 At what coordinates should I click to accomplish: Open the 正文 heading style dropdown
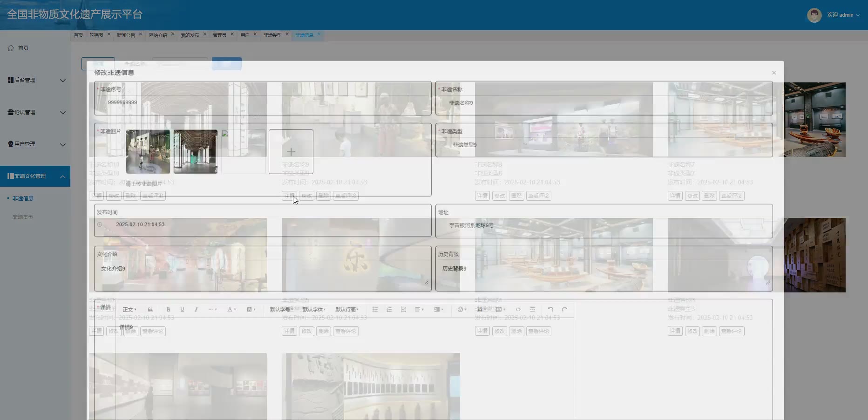click(129, 310)
